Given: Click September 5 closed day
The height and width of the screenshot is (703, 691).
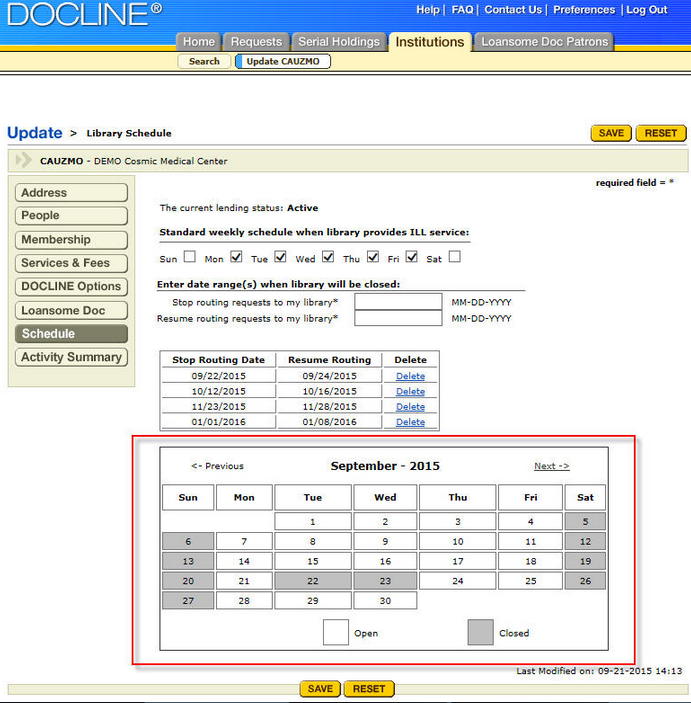Looking at the screenshot, I should click(585, 521).
